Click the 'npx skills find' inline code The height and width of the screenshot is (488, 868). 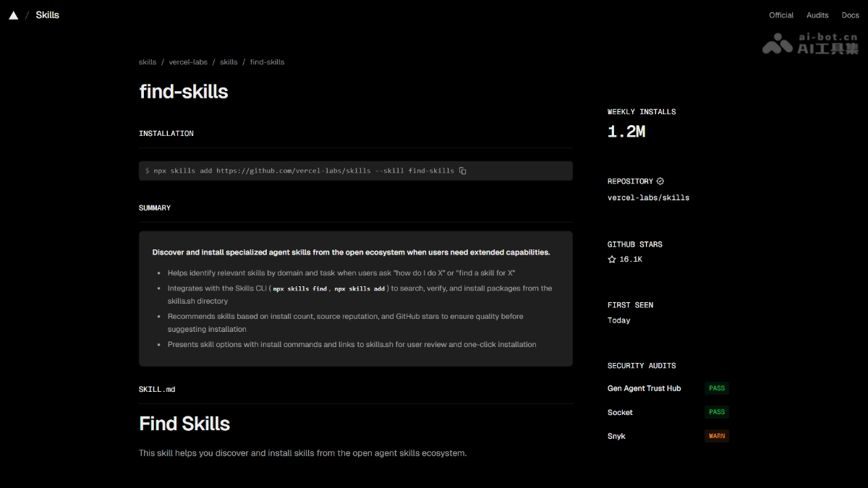(x=300, y=288)
